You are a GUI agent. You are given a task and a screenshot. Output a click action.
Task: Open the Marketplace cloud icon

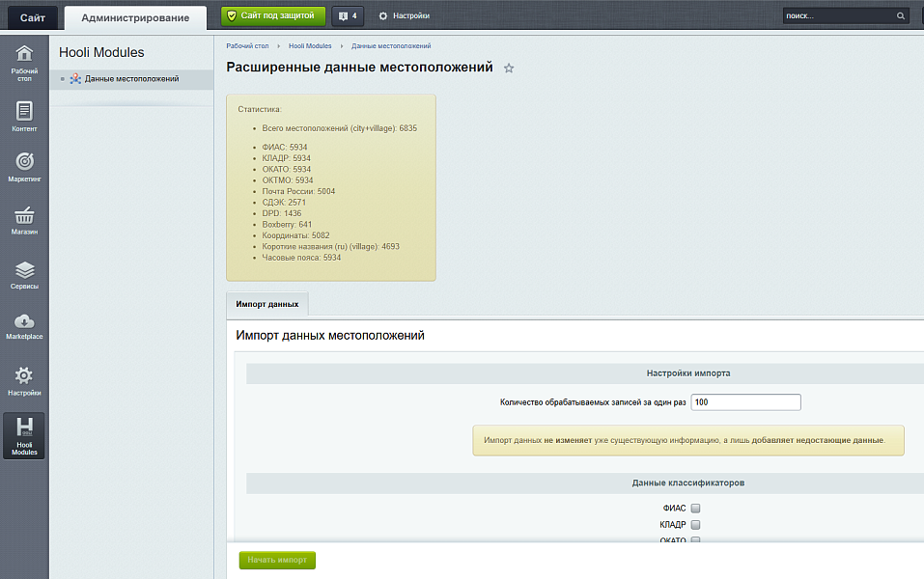(24, 325)
